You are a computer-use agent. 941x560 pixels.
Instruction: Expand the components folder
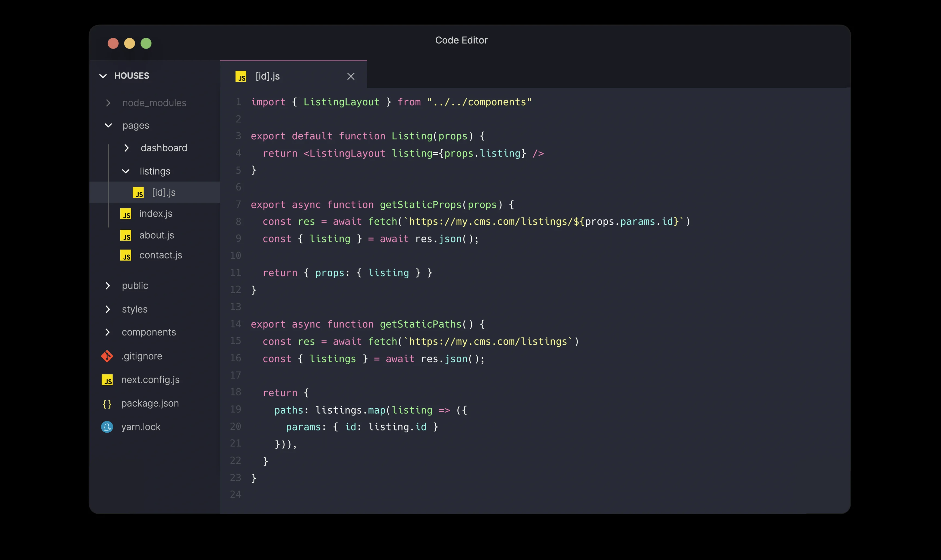108,333
